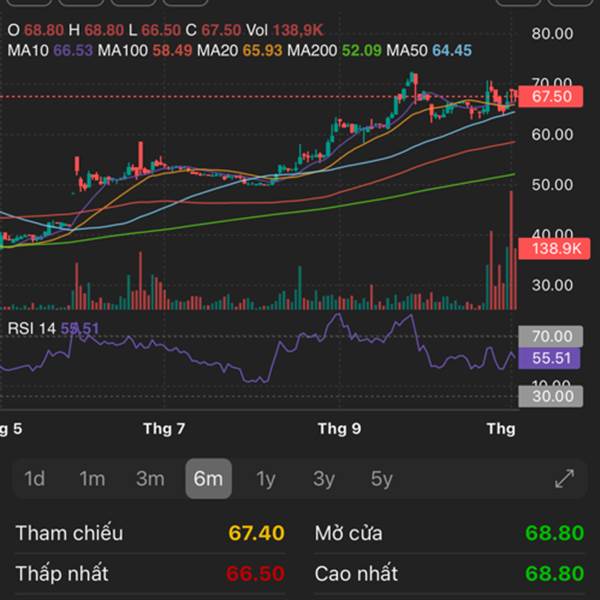The image size is (600, 600).
Task: Select the 5y time range
Action: tap(382, 479)
